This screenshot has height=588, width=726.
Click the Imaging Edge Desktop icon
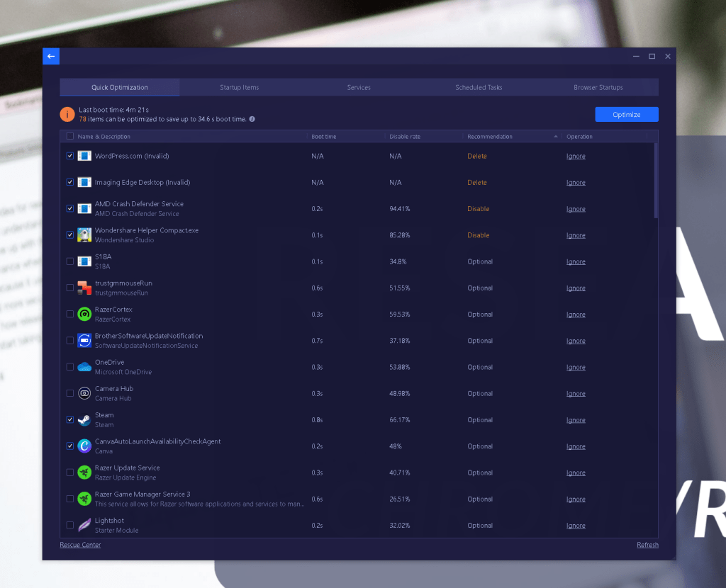coord(84,182)
